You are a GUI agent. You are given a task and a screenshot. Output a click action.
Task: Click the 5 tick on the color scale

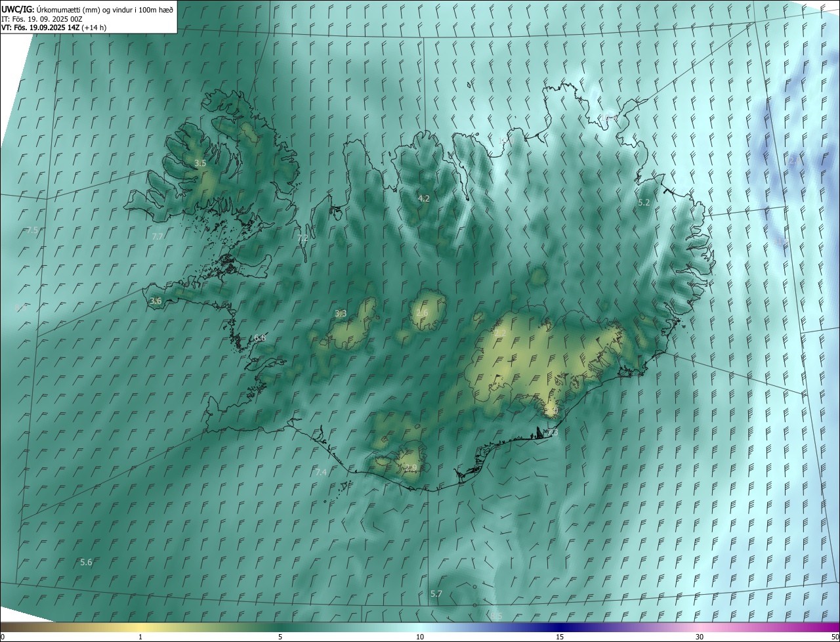[x=280, y=637]
